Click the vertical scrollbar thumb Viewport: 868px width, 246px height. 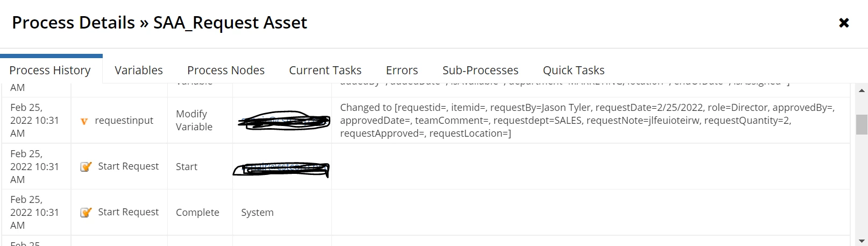862,124
